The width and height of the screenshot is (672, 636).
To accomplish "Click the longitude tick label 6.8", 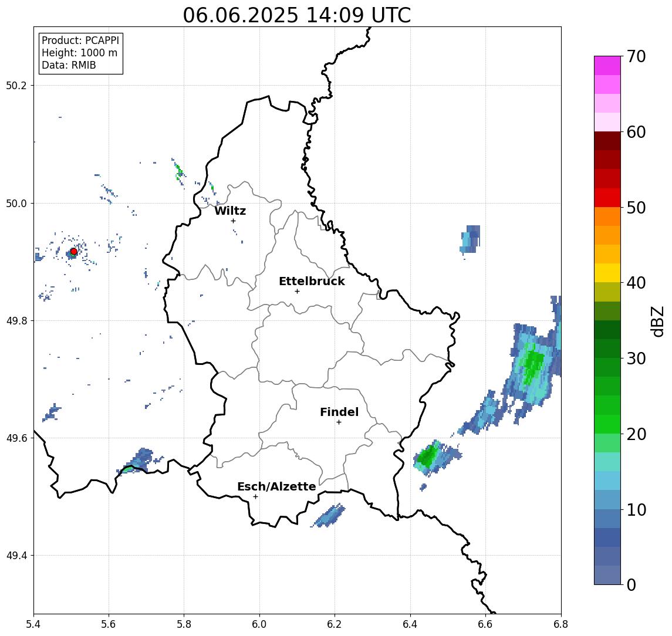I will tap(560, 624).
